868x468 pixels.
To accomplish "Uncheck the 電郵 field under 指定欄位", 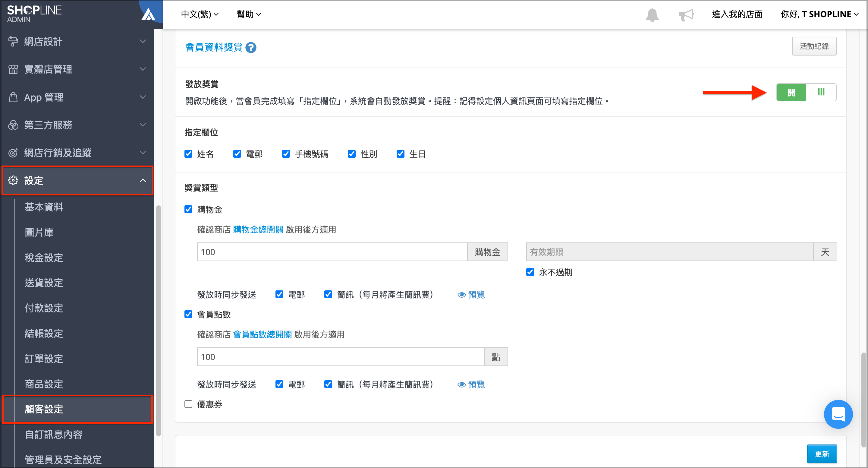I will [x=237, y=154].
